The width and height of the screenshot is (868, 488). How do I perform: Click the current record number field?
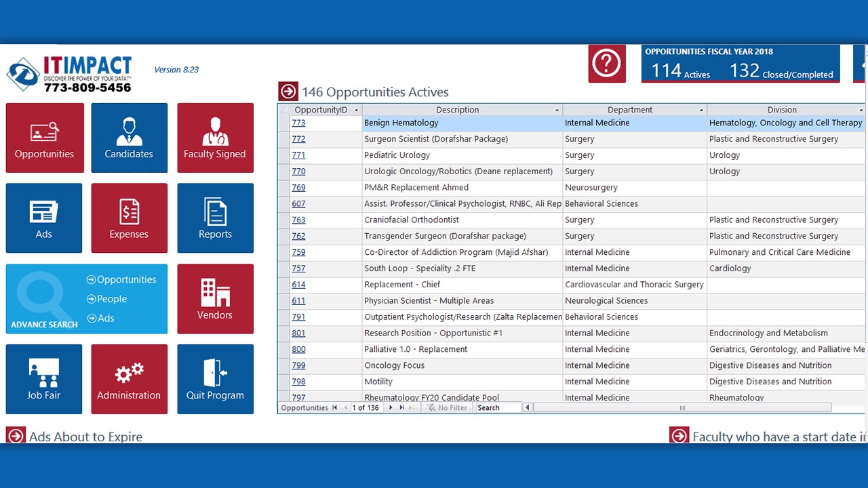click(367, 408)
